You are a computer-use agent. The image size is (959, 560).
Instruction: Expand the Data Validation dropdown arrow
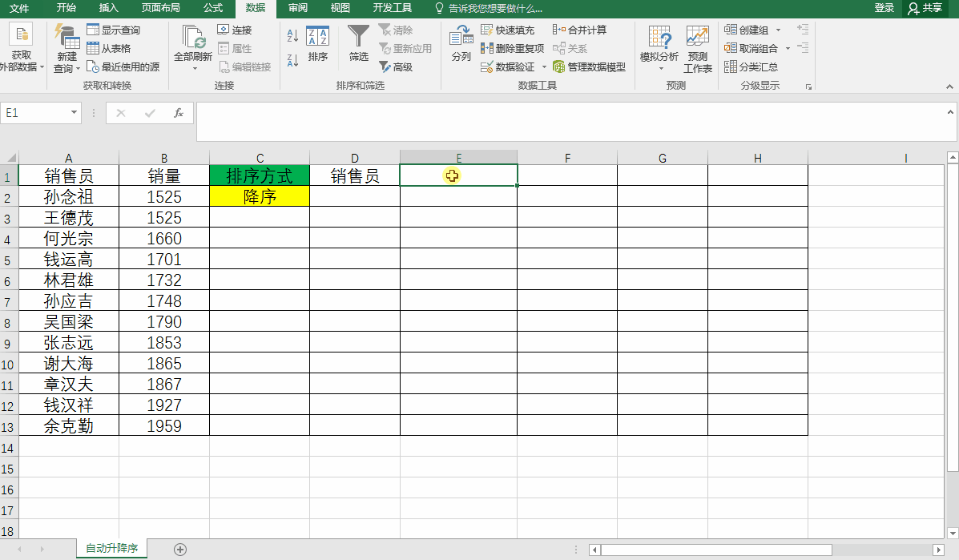pos(544,67)
